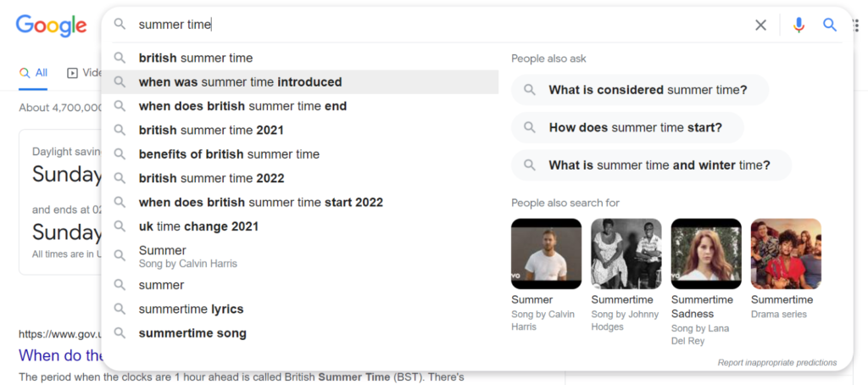Clear the search box with the X icon
The width and height of the screenshot is (868, 385).
click(760, 25)
